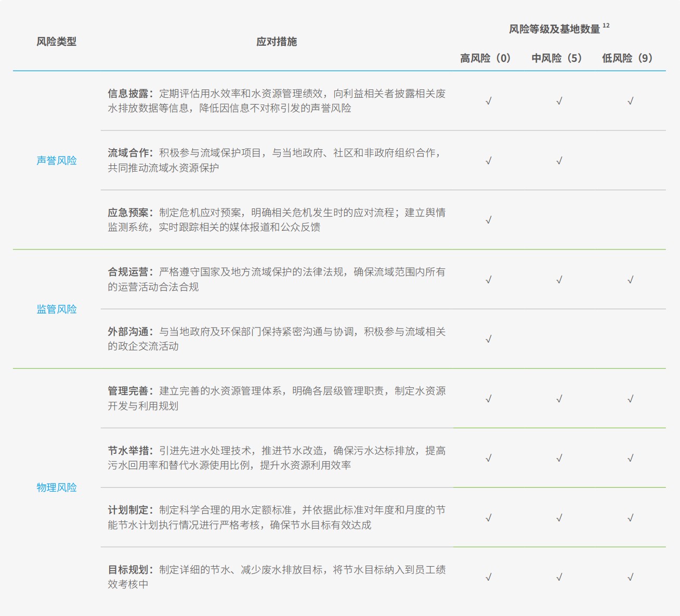Click 应急预案 row's 高风险 check mark

pyautogui.click(x=488, y=220)
